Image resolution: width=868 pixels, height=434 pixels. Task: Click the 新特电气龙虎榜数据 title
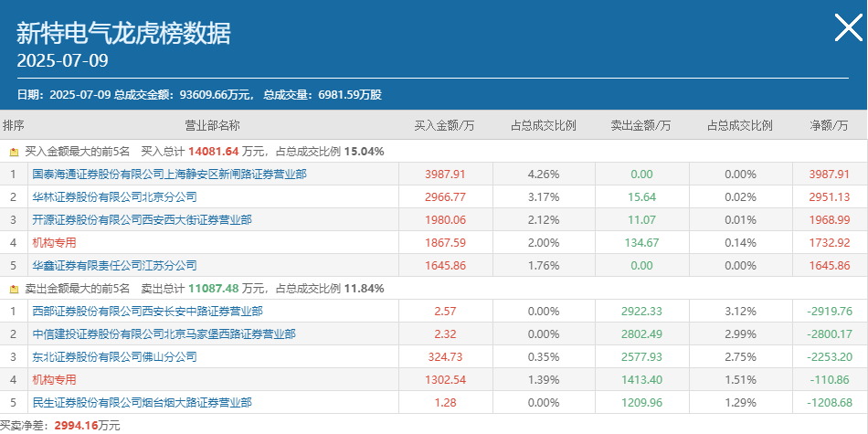pyautogui.click(x=123, y=35)
